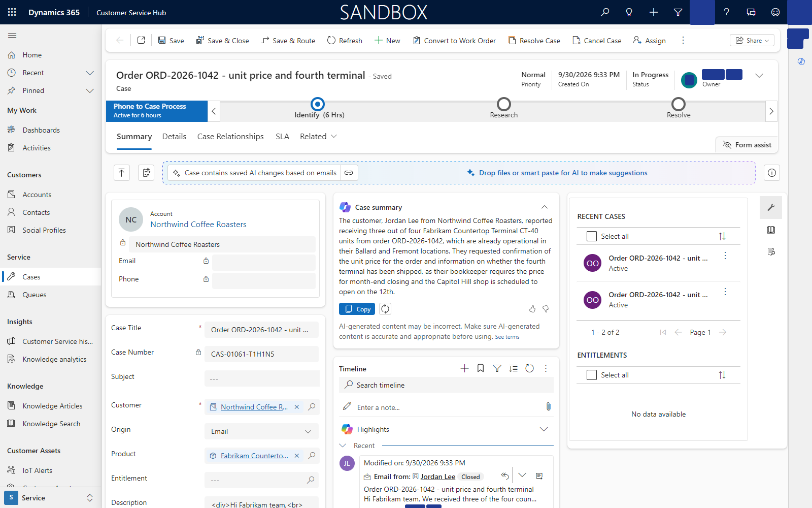Open the Origin Email dropdown
Screen dimensions: 812x508
coord(261,431)
